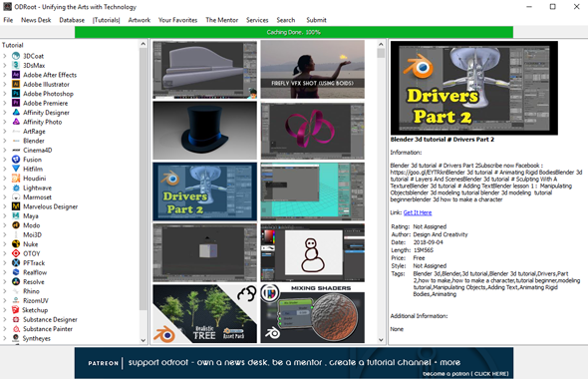Click the Substance Painter icon

pyautogui.click(x=16, y=329)
